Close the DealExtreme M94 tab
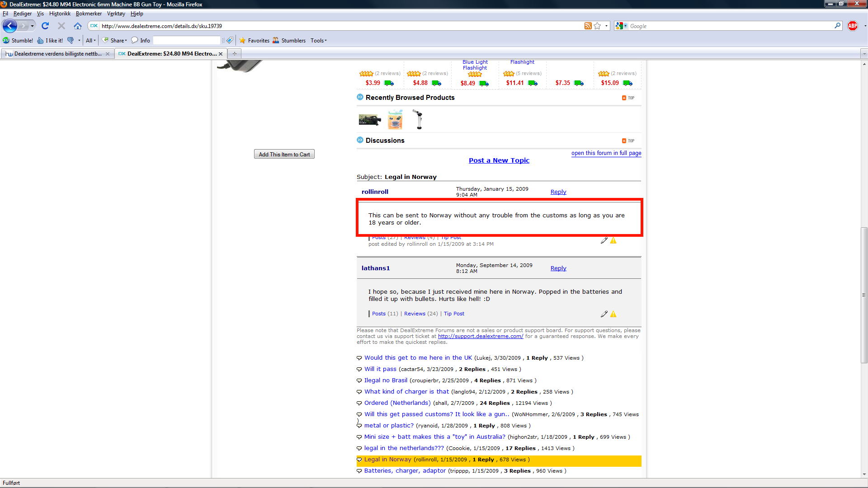Screen dimensions: 868x488 (221, 54)
